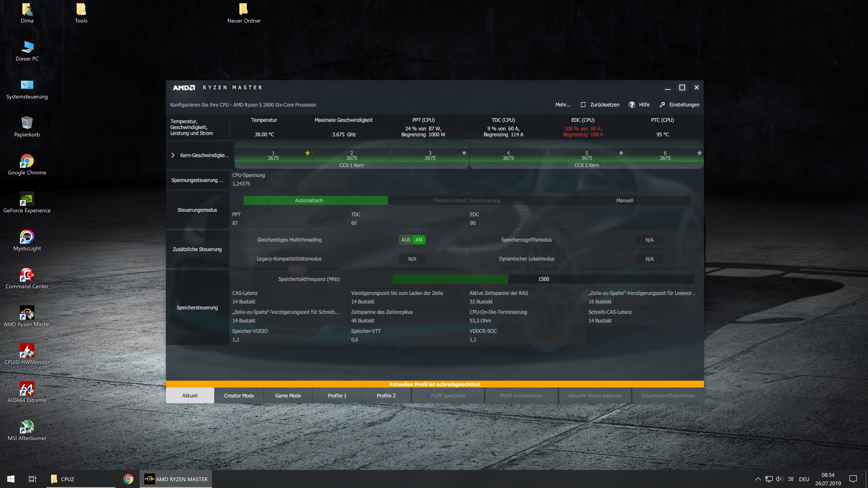Open AMD Ryzen Master desktop shortcut
Viewport: 868px width, 488px height.
tap(27, 313)
